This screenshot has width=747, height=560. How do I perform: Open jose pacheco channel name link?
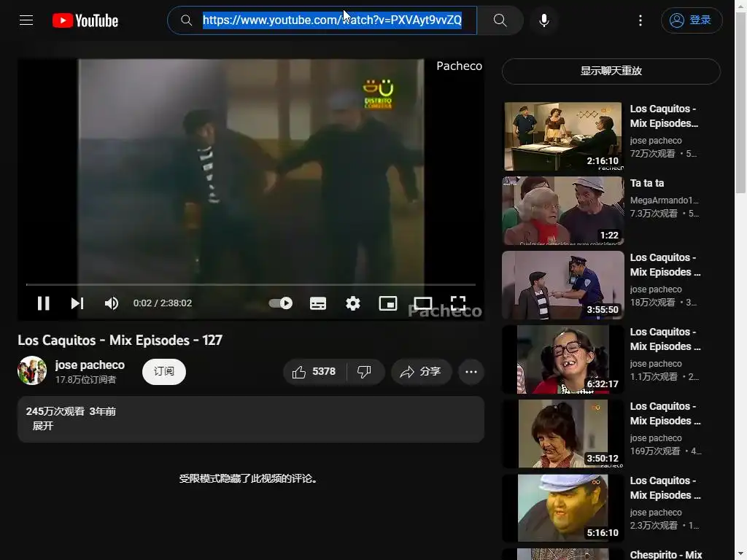point(90,365)
